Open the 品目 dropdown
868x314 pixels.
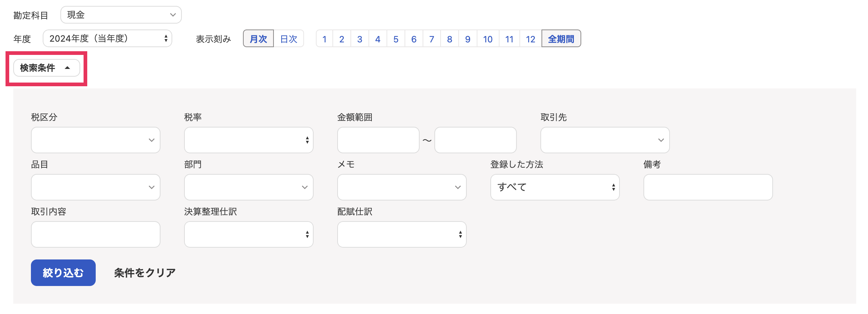(x=96, y=187)
